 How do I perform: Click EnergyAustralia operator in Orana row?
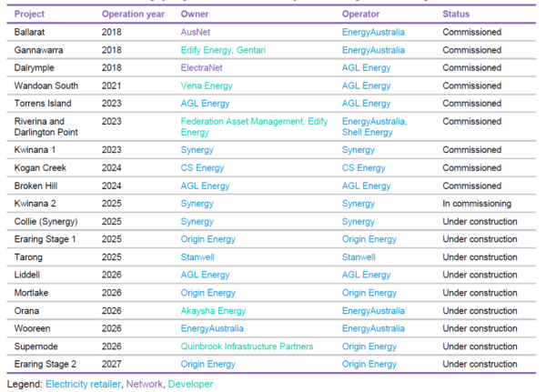point(373,311)
